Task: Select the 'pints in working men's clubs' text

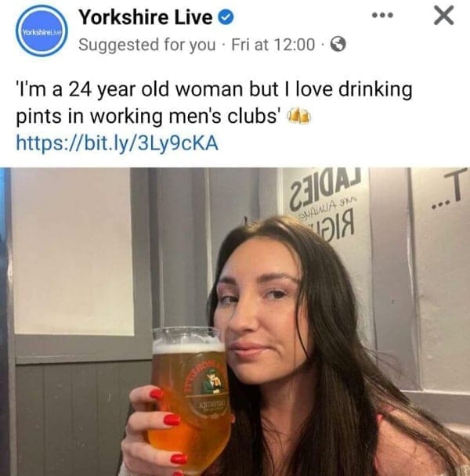Action: pyautogui.click(x=146, y=117)
